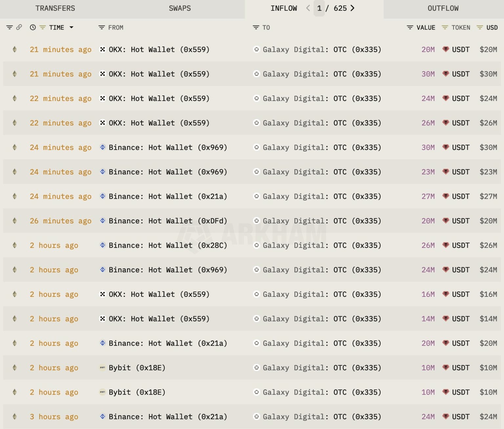Go to the next inflow page
The image size is (504, 429).
coord(352,8)
